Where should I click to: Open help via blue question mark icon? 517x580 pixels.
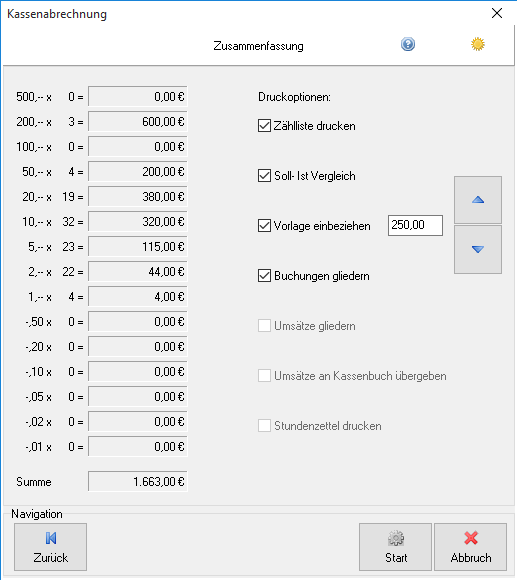pyautogui.click(x=408, y=44)
